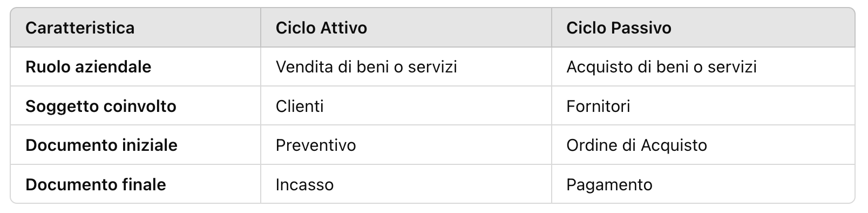Select the Clienti cell
The height and width of the screenshot is (213, 868).
(x=300, y=106)
